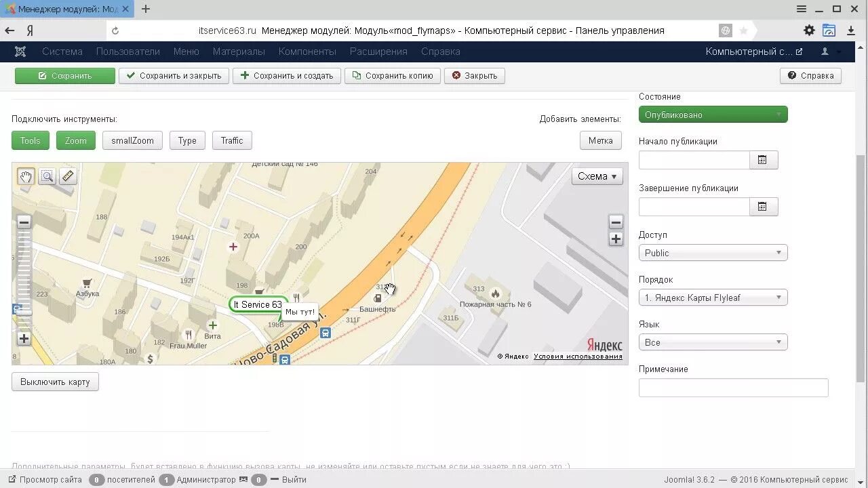868x488 pixels.
Task: Open the Схема map type dropdown
Action: coord(597,176)
